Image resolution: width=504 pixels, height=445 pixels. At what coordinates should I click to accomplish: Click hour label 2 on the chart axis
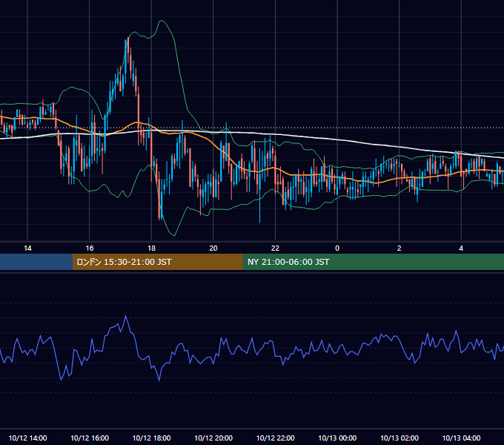coord(399,248)
